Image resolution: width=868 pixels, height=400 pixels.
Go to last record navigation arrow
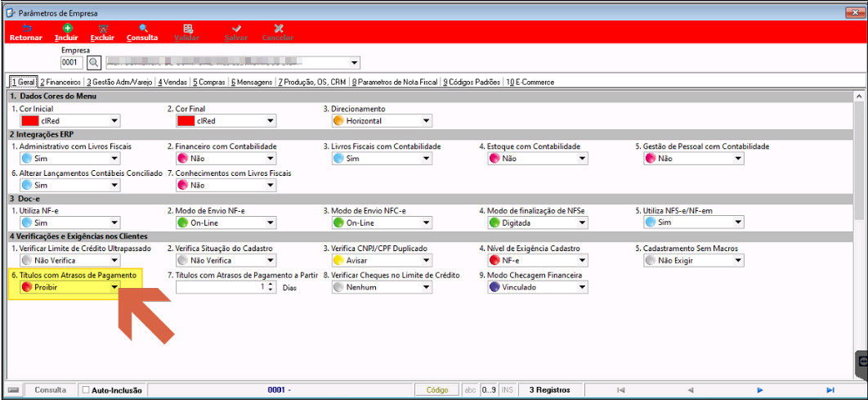pos(830,390)
